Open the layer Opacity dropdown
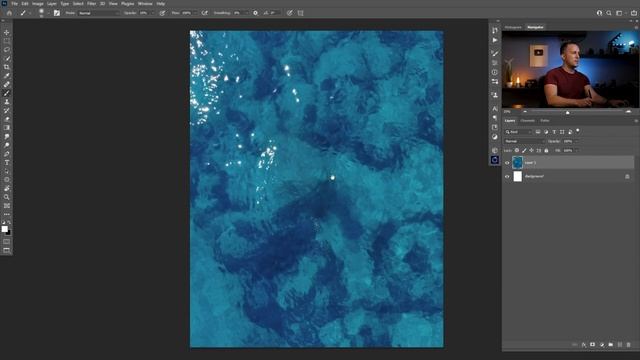 576,141
